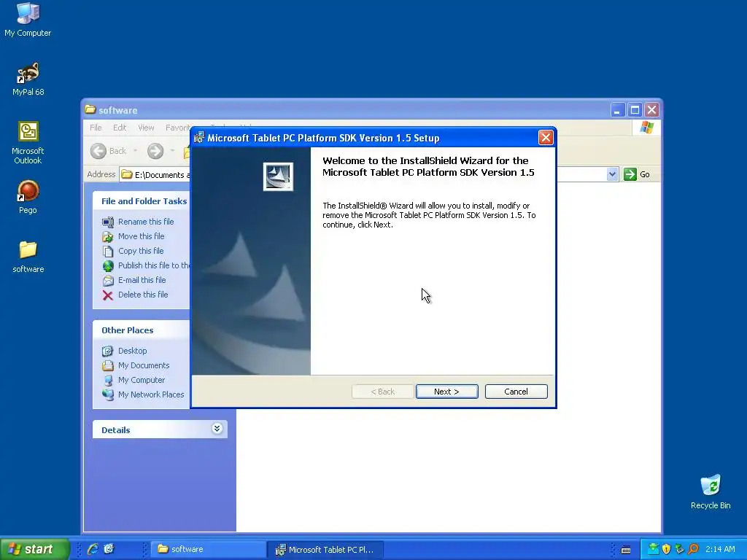Click the 2:14 AM system clock
Screen dimensions: 747x560
[720, 549]
